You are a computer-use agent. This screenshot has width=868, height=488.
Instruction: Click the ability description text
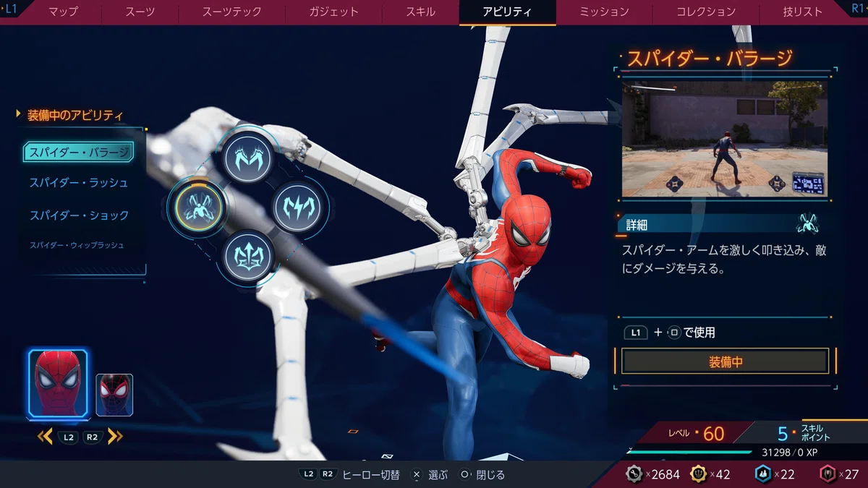(724, 259)
